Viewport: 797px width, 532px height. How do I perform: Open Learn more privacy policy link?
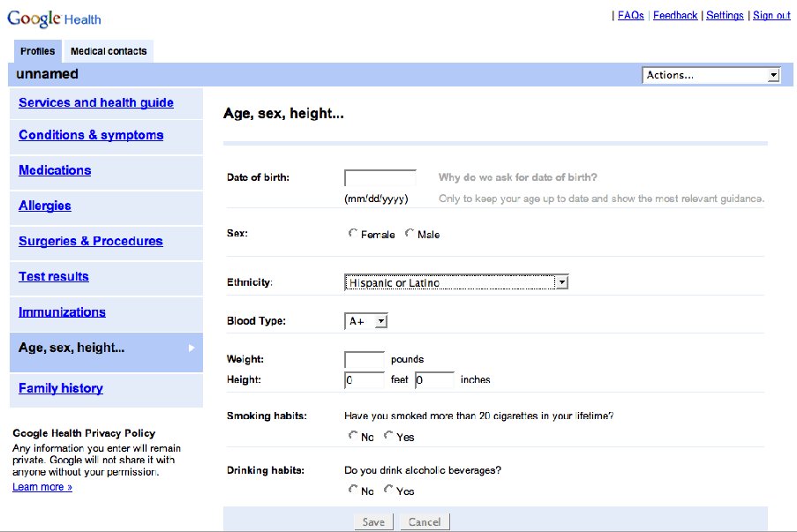(42, 487)
